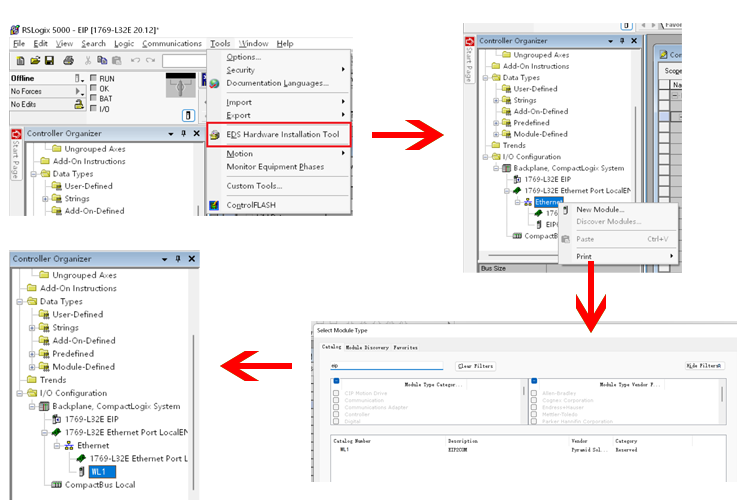
Task: Click the Cut scissors toolbar icon
Action: (x=88, y=60)
